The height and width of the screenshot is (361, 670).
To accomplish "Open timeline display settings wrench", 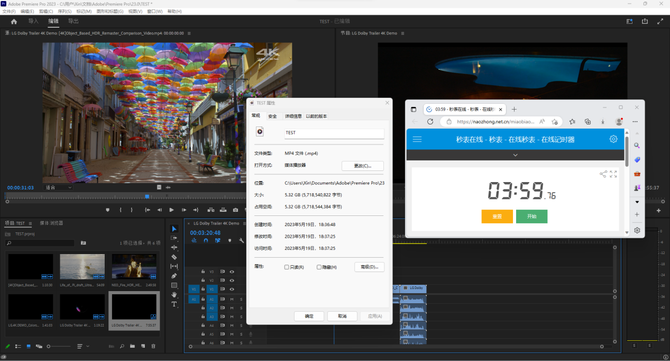I will click(241, 241).
